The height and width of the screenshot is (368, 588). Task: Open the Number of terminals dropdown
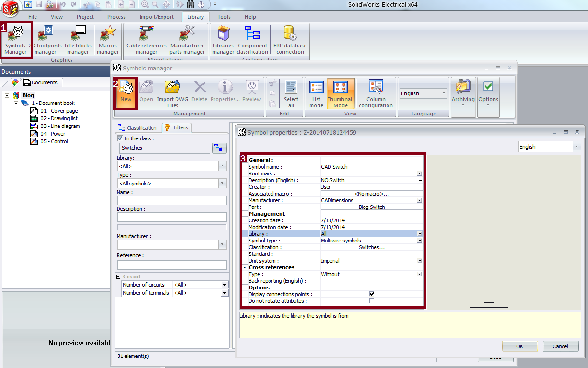coord(224,293)
